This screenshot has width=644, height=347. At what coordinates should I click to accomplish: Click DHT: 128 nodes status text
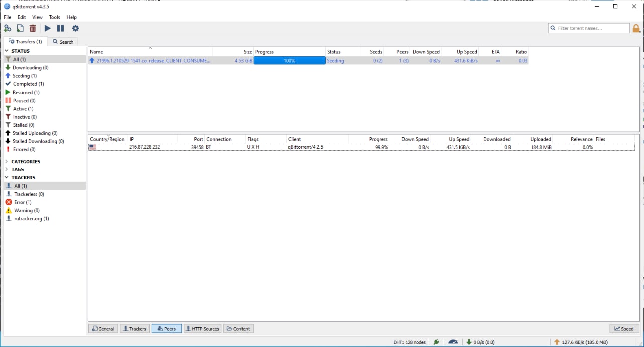[410, 342]
